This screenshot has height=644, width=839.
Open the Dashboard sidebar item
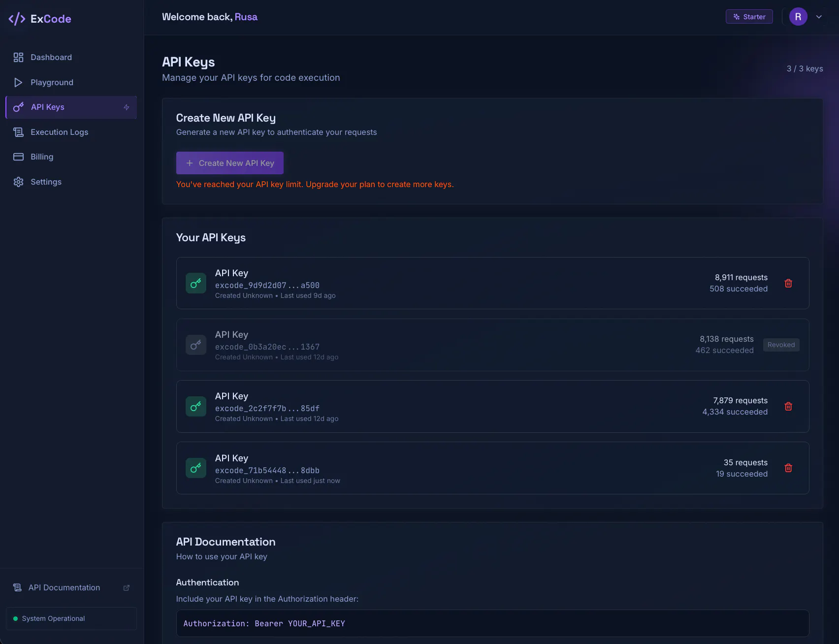[x=71, y=57]
